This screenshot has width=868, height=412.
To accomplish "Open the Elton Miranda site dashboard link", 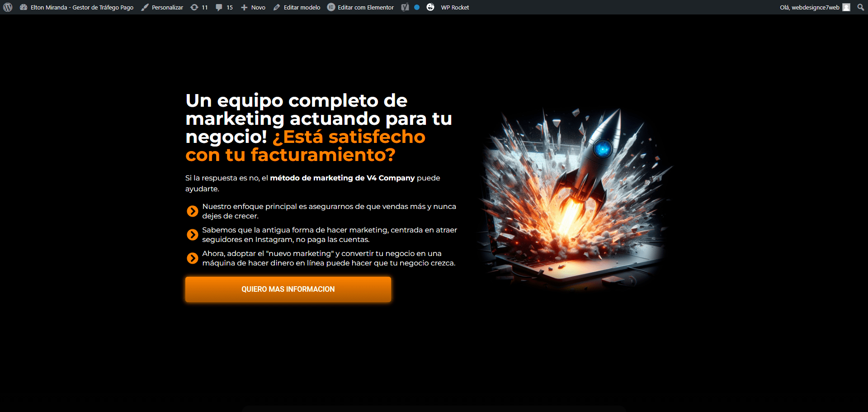I will (x=76, y=7).
